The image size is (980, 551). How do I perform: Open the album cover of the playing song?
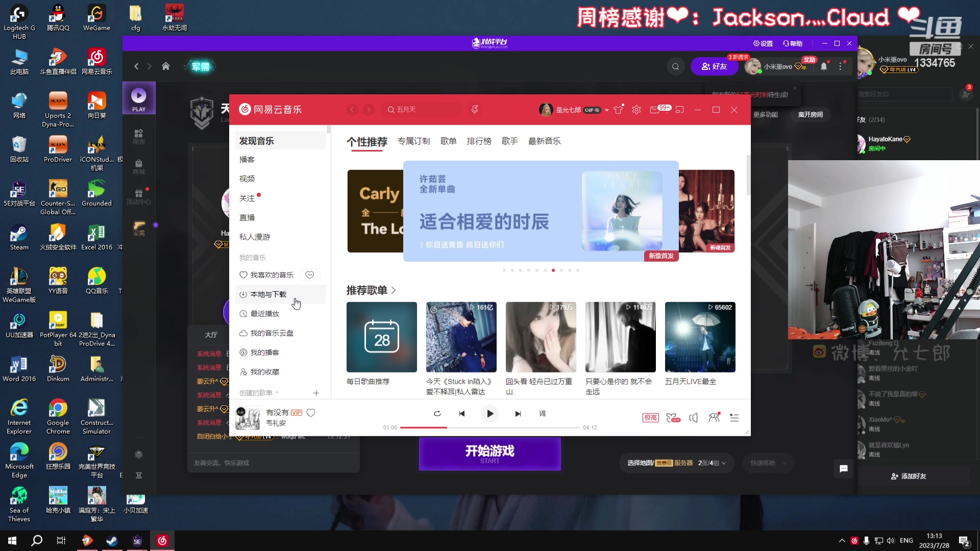pos(248,418)
